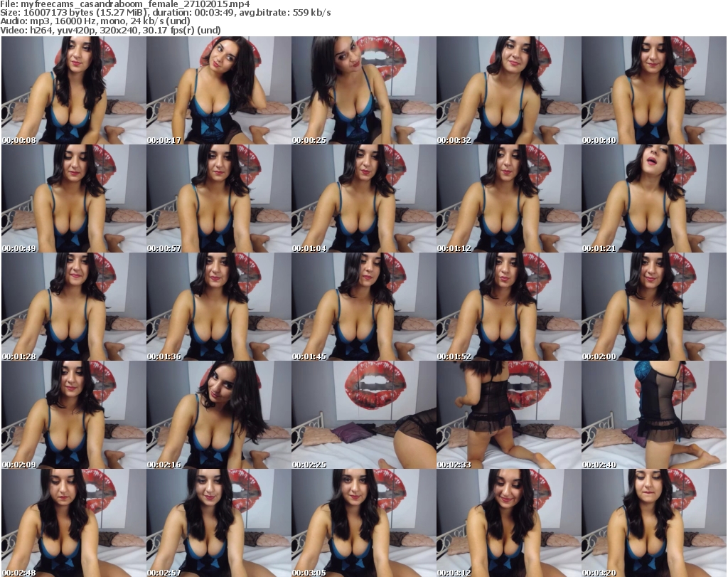Open the frame at timestamp 00:00:17
The image size is (728, 577).
(219, 90)
